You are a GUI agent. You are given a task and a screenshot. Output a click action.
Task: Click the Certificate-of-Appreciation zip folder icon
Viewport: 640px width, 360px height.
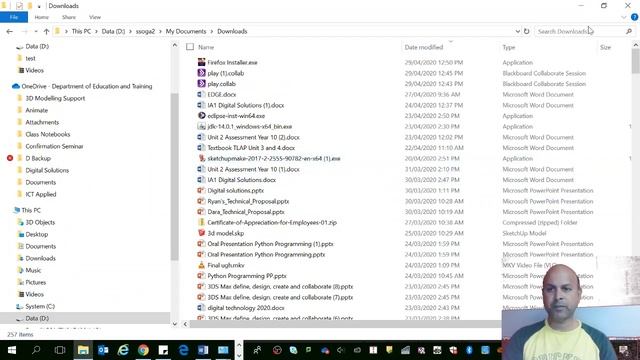pyautogui.click(x=201, y=222)
